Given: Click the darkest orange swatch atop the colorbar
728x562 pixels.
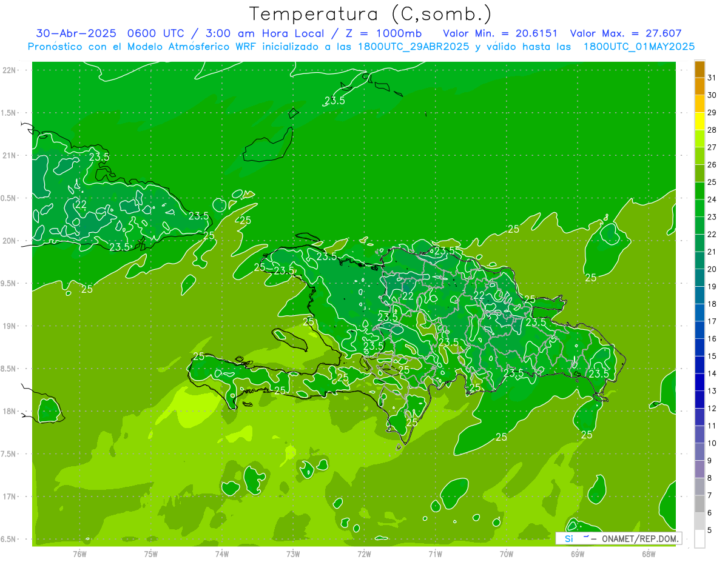Looking at the screenshot, I should pyautogui.click(x=699, y=70).
